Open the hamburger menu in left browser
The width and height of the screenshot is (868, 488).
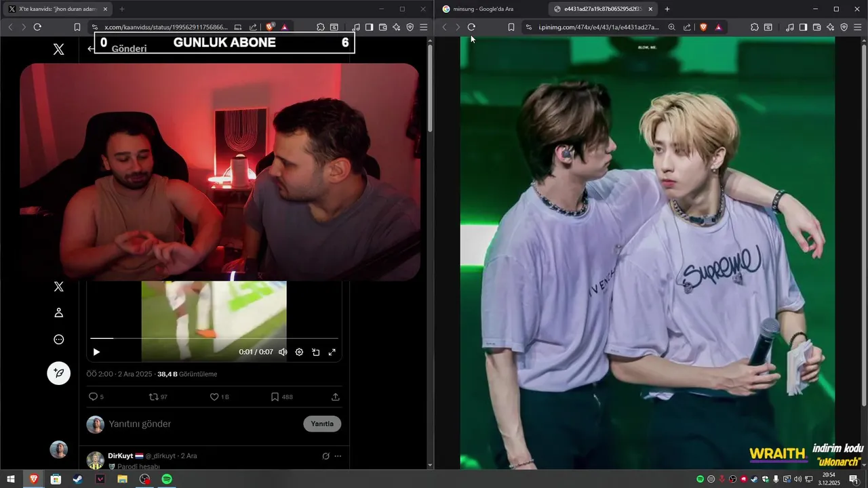pyautogui.click(x=423, y=27)
